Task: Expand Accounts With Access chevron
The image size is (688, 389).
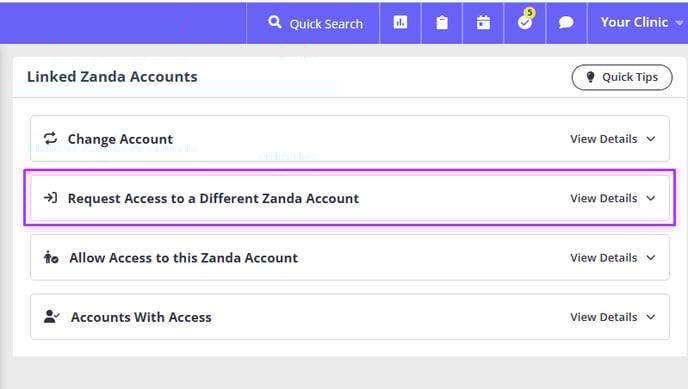Action: [651, 317]
